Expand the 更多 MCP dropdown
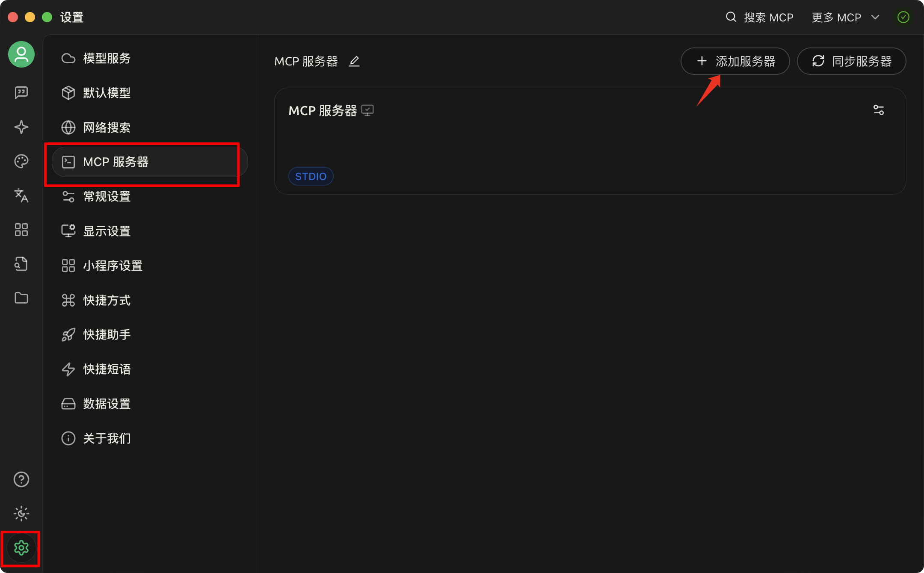This screenshot has height=573, width=924. click(x=836, y=18)
